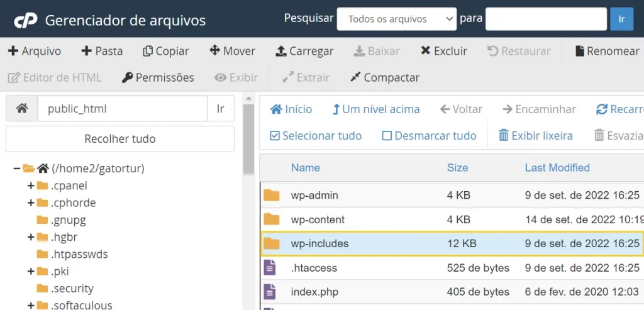This screenshot has height=310, width=644.
Task: Click the Restaurar toolbar button
Action: point(519,51)
